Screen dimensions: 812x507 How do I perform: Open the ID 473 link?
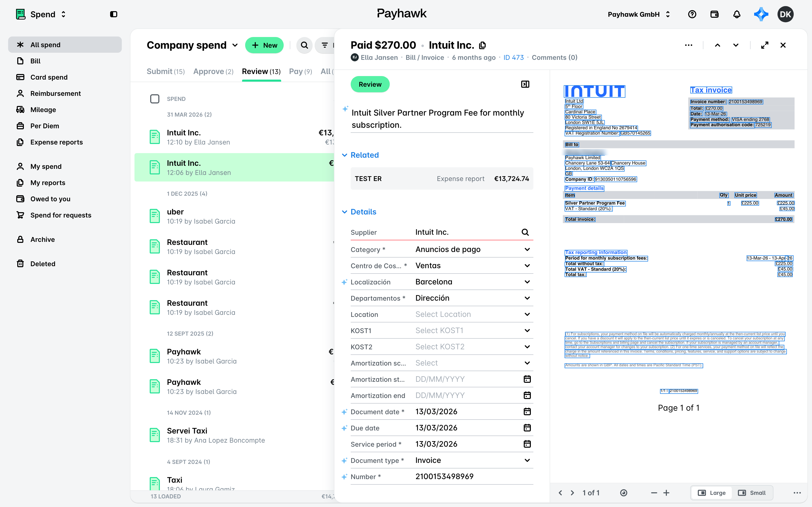pos(513,57)
